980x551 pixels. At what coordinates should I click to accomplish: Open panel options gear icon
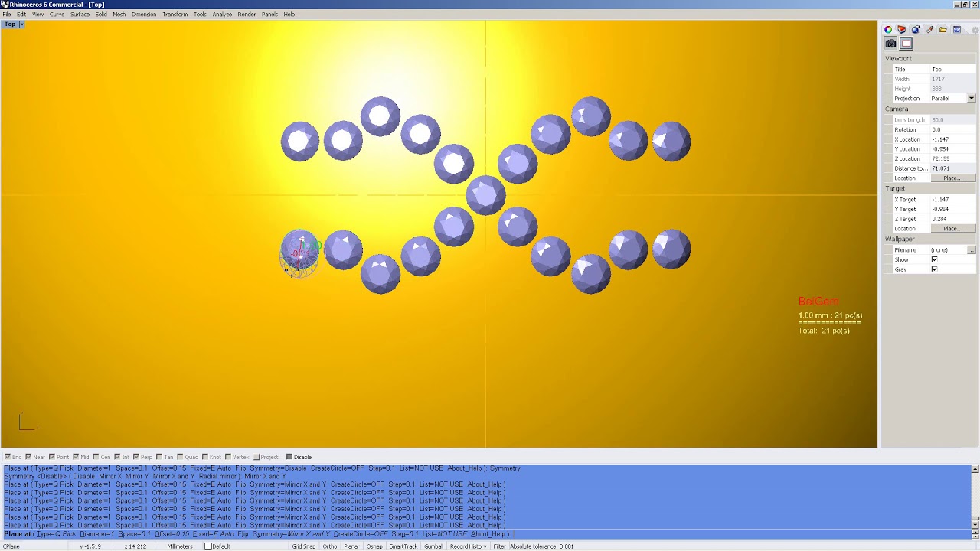pyautogui.click(x=975, y=30)
